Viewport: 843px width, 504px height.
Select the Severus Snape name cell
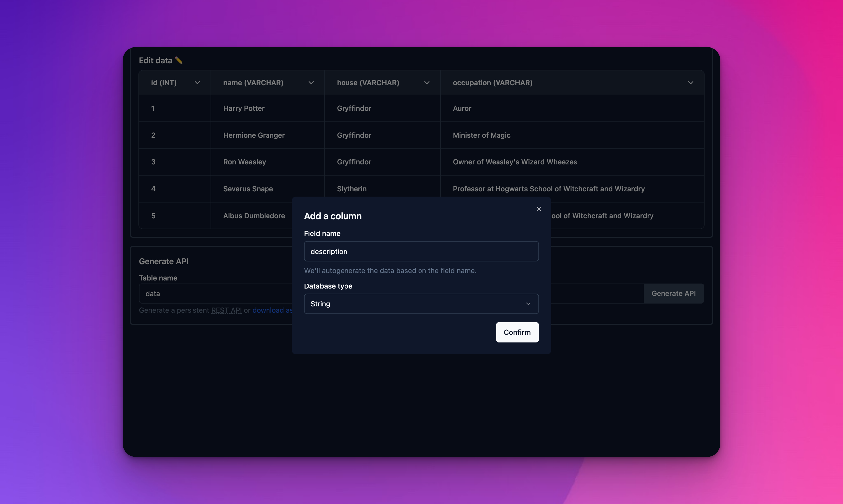(x=268, y=189)
